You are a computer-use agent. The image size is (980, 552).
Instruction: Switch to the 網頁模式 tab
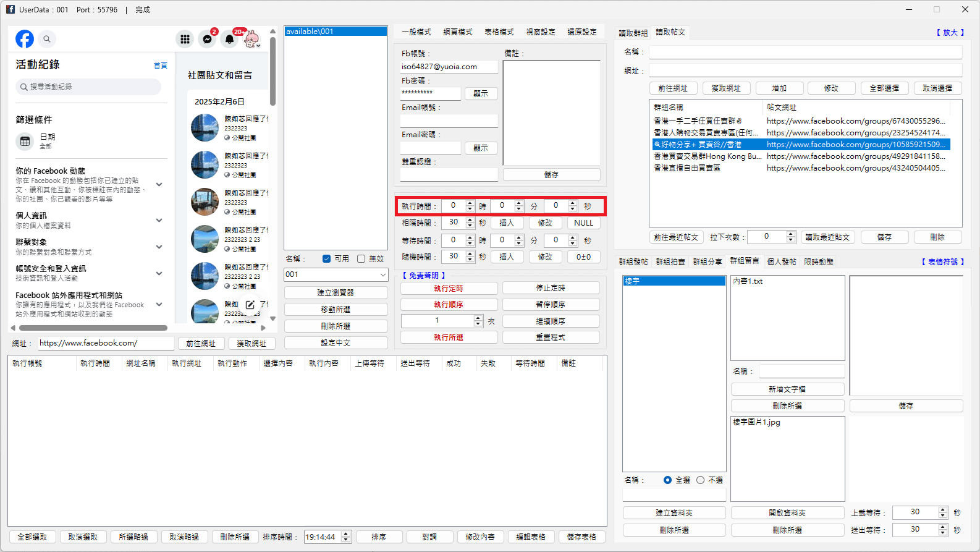pyautogui.click(x=458, y=32)
